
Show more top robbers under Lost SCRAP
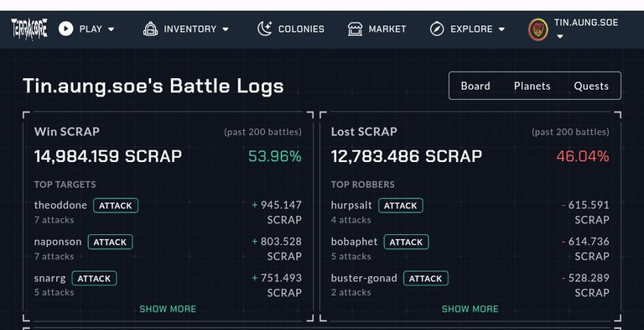click(470, 309)
